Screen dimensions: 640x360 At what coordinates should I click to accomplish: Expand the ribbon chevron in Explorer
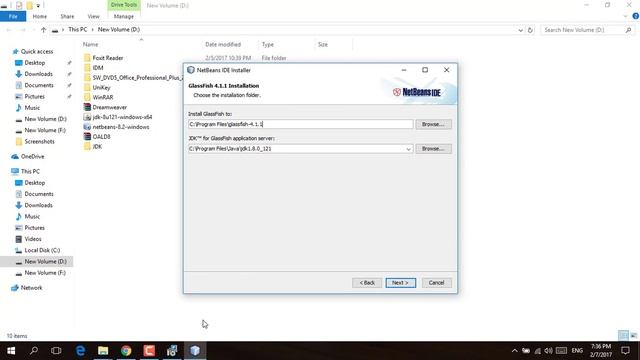pos(626,16)
